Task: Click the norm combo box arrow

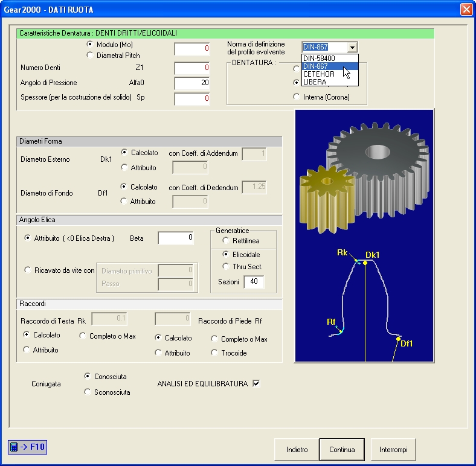Action: tap(352, 47)
